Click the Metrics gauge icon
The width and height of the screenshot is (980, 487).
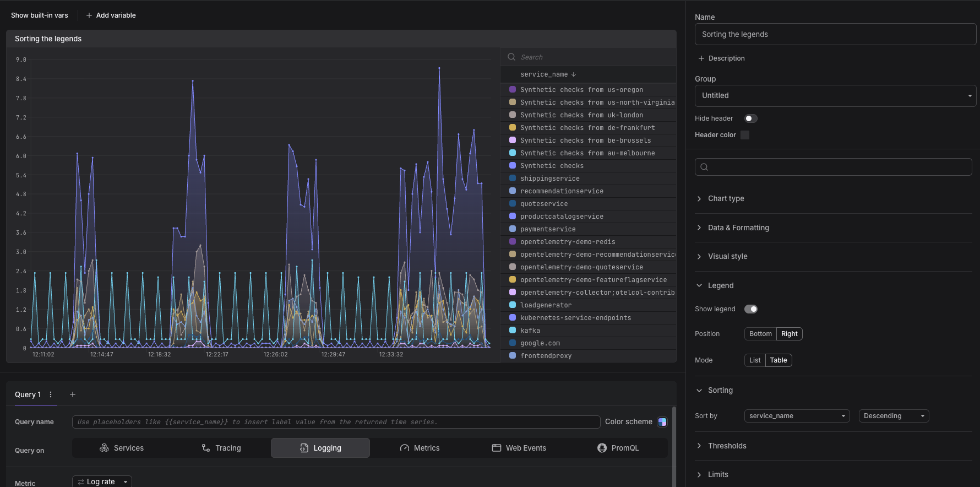pos(405,448)
